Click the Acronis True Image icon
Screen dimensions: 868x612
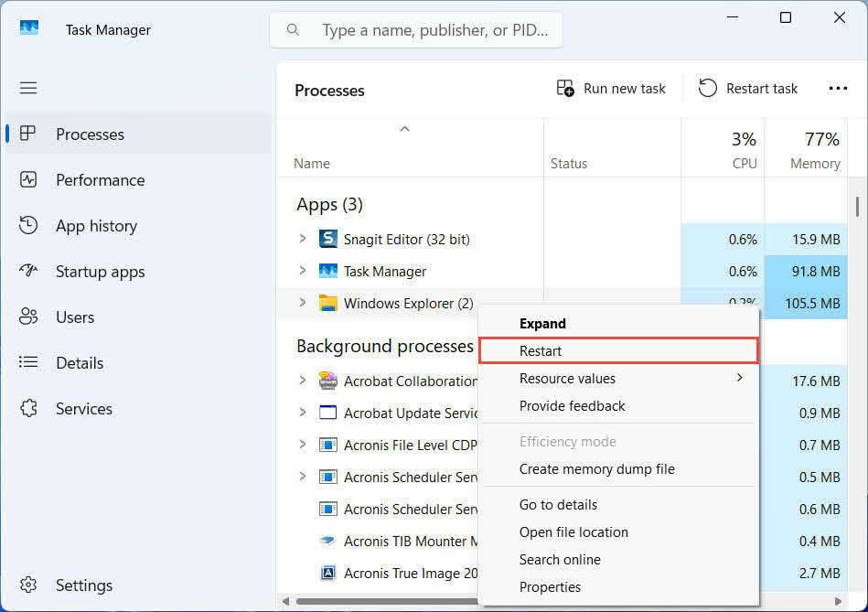328,573
